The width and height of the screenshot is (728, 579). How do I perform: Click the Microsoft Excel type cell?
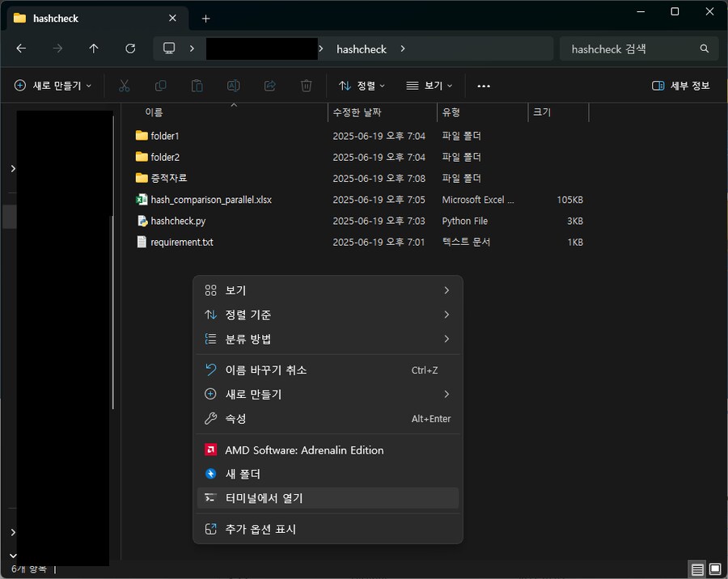tap(478, 200)
